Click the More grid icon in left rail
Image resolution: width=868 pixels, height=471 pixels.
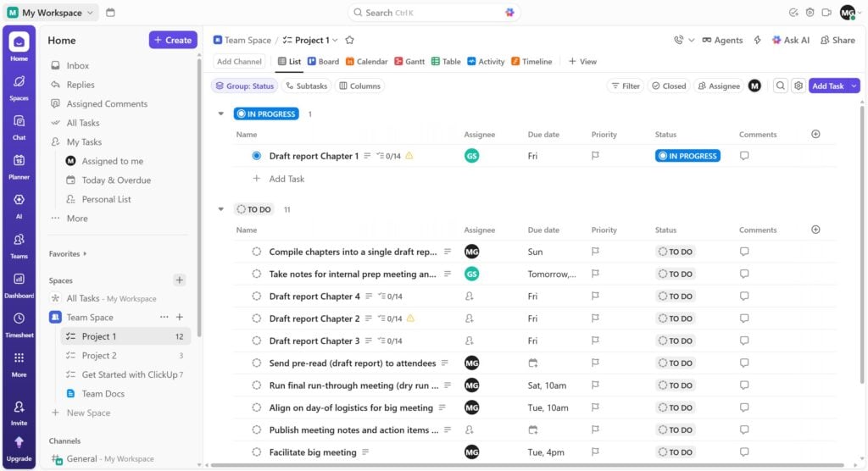19,363
